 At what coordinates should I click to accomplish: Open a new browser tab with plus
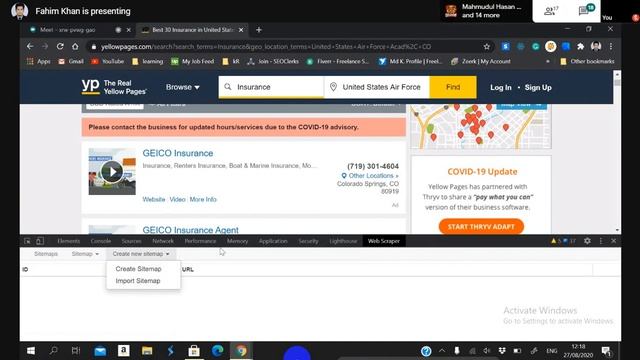click(259, 30)
